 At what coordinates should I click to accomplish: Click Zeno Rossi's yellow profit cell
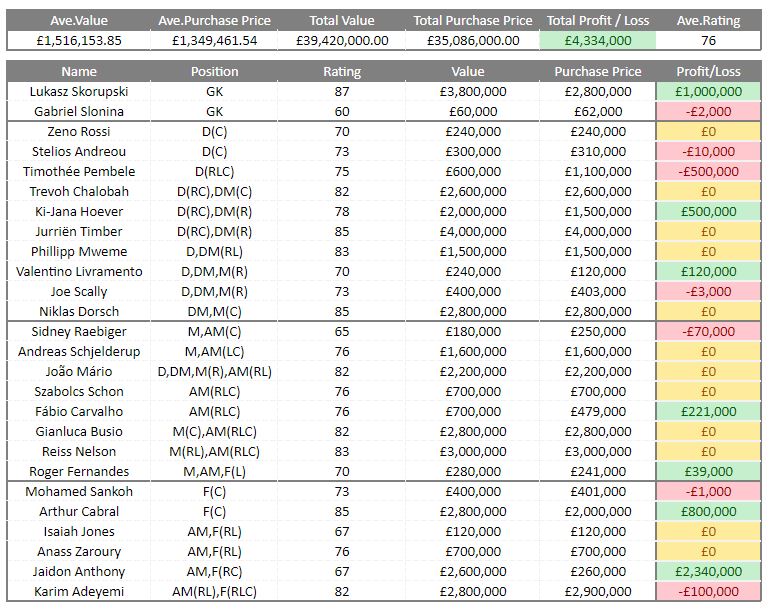(x=708, y=131)
